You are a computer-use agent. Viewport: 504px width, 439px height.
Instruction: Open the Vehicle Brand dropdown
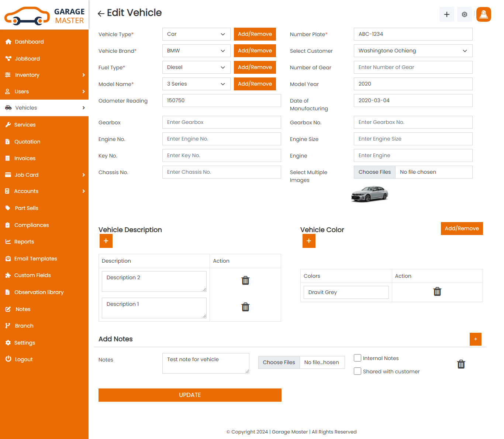[x=196, y=51]
